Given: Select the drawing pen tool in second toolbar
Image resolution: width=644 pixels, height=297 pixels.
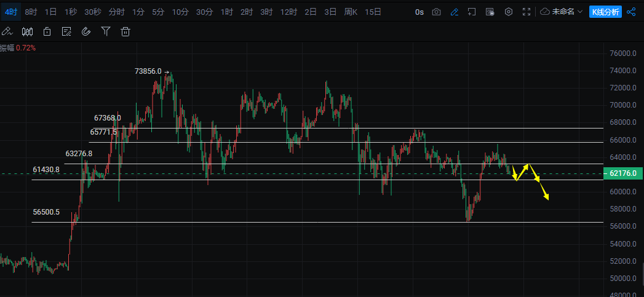Looking at the screenshot, I should tap(7, 31).
